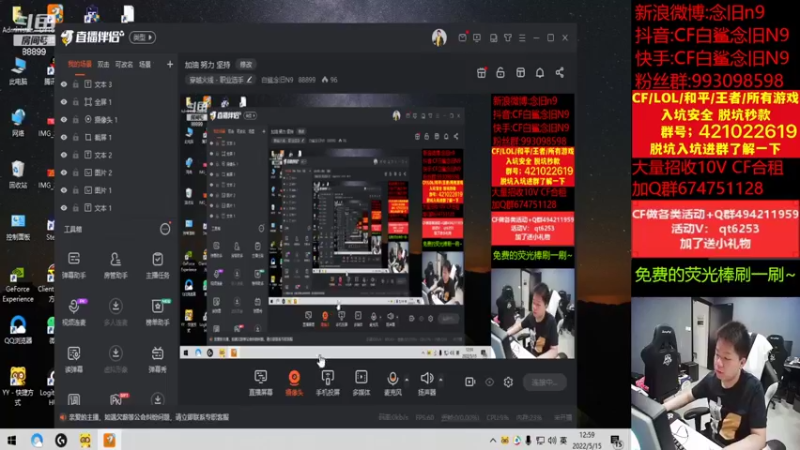Open the 主播任务 tool
Screen dimensions: 800x450
click(x=158, y=265)
